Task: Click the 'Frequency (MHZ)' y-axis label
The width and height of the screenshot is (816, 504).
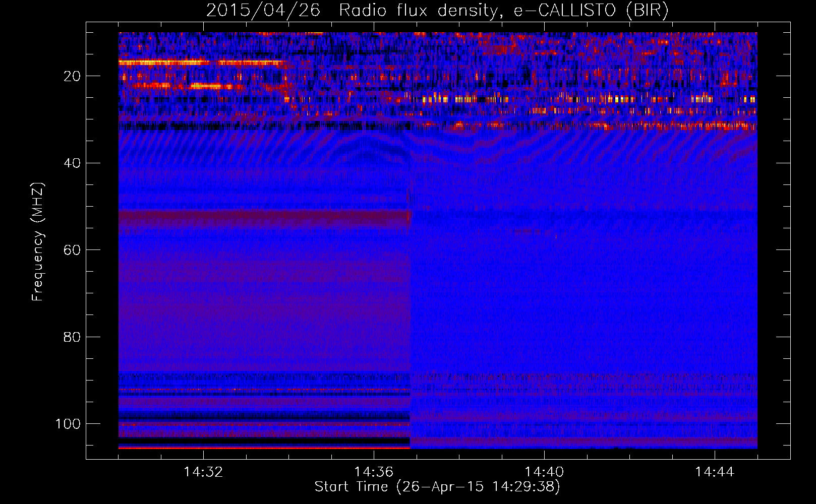Action: point(38,242)
